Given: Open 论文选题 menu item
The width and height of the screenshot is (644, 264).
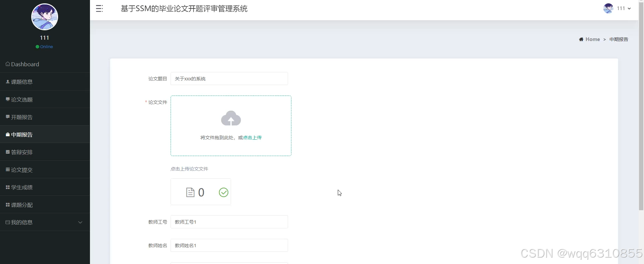Looking at the screenshot, I should pos(45,99).
